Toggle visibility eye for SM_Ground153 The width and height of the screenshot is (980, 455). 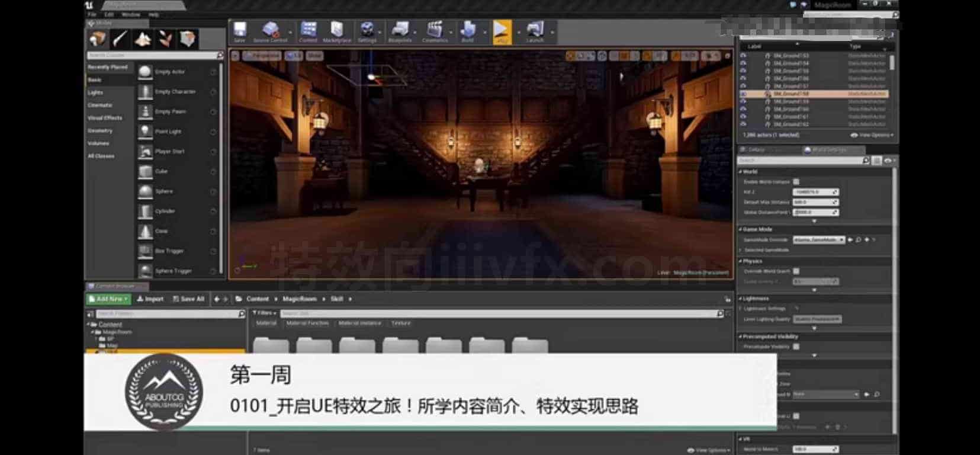[744, 55]
